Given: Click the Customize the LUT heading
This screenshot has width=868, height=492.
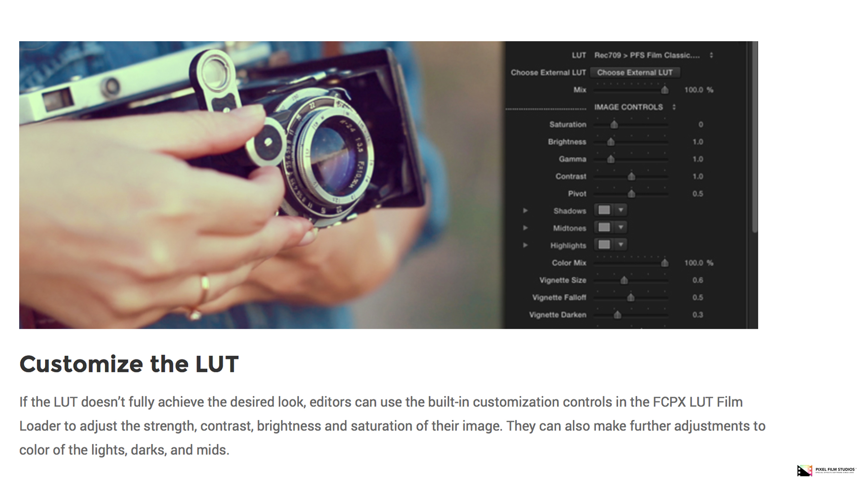Looking at the screenshot, I should 129,364.
